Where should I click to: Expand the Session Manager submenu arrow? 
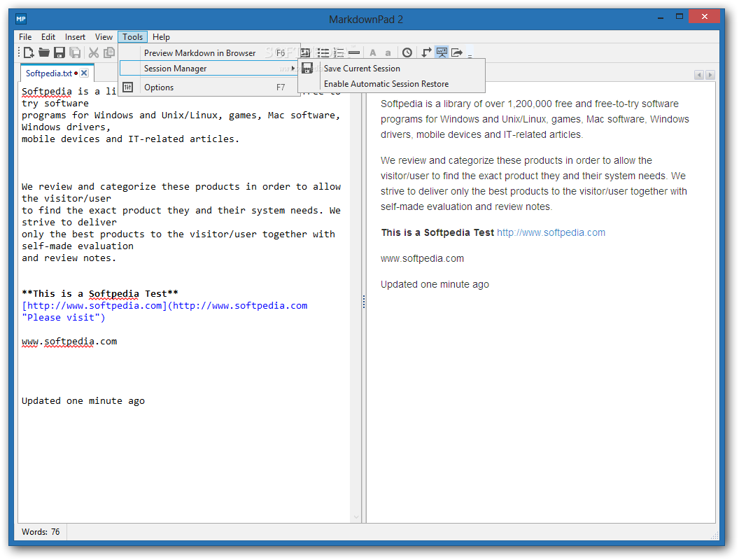pyautogui.click(x=293, y=69)
